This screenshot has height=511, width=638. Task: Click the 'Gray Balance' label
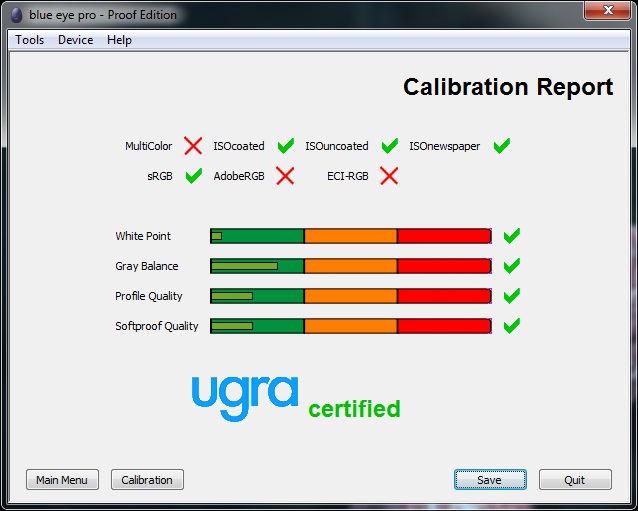(x=147, y=266)
